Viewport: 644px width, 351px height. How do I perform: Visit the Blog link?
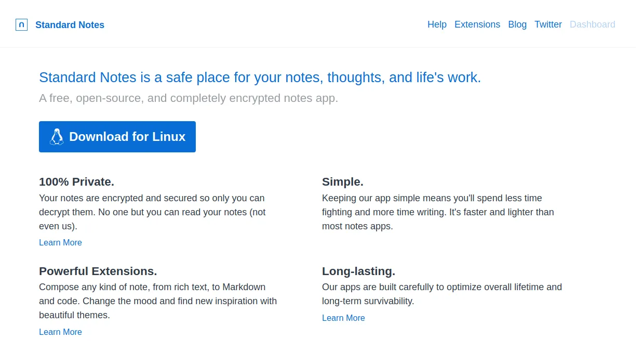pyautogui.click(x=517, y=24)
